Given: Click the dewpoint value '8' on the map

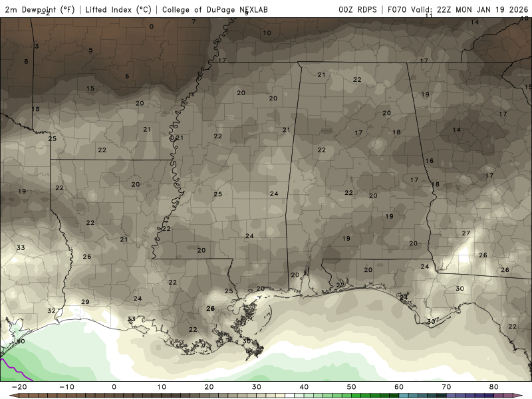Looking at the screenshot, I should [26, 61].
